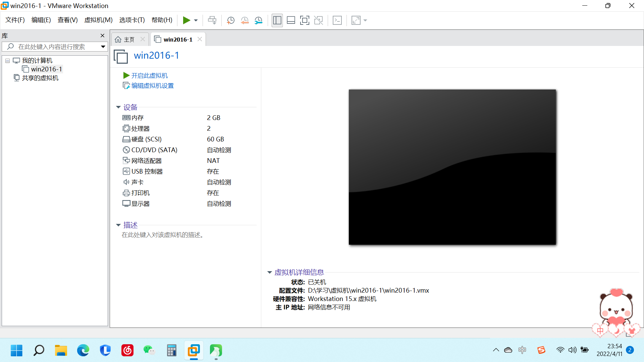Click 编辑虚拟机设置 link
Viewport: 644px width, 362px height.
click(152, 86)
